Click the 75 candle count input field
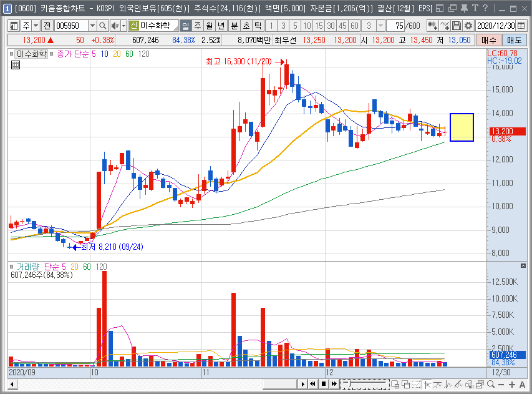This screenshot has width=532, height=394. 395,26
